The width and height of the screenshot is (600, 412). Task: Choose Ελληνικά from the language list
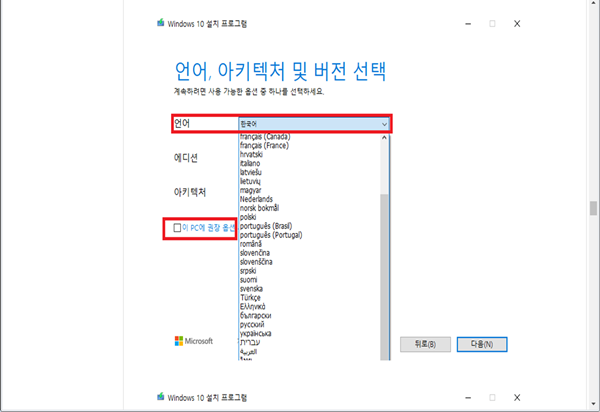[252, 307]
